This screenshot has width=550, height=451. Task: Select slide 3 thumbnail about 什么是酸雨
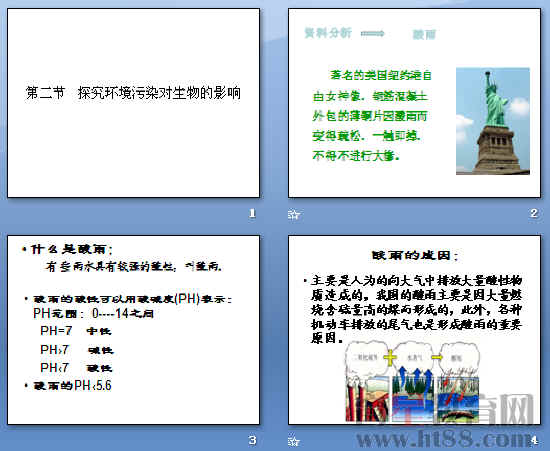point(133,330)
